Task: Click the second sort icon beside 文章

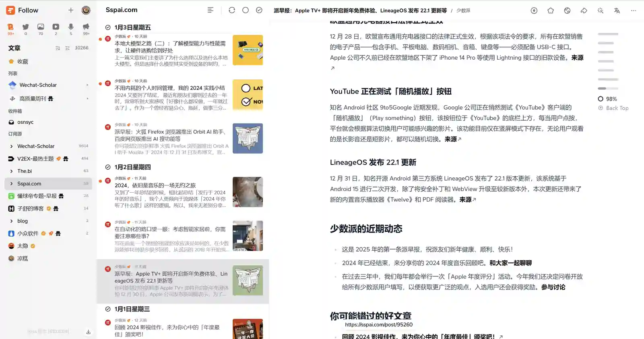Action: 67,48
